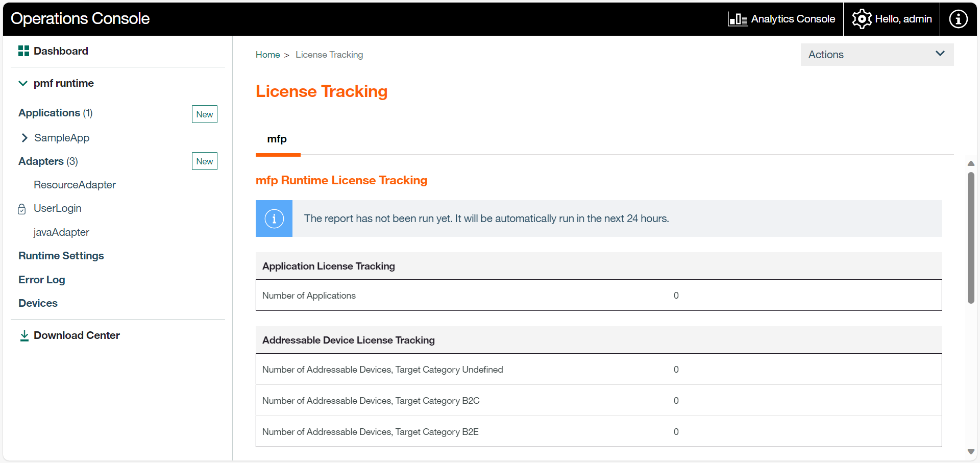Select the javaAdapter entry
Viewport: 980px width, 463px height.
click(x=61, y=232)
